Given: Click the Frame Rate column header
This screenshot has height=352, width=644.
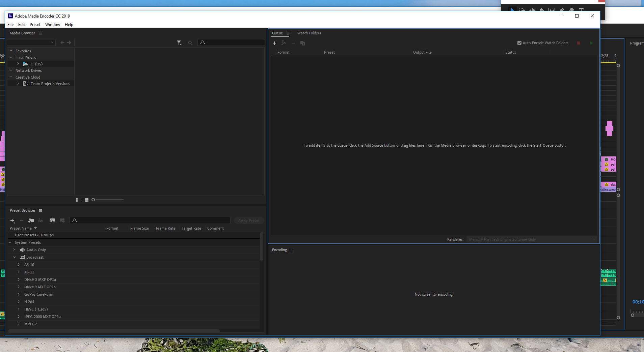Looking at the screenshot, I should tap(166, 228).
